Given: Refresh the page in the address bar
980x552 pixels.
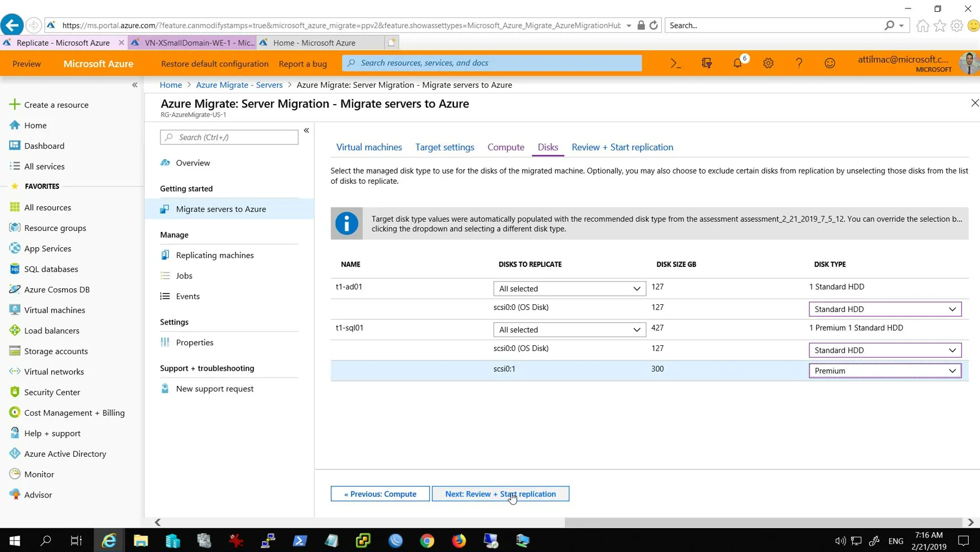Looking at the screenshot, I should pos(653,25).
